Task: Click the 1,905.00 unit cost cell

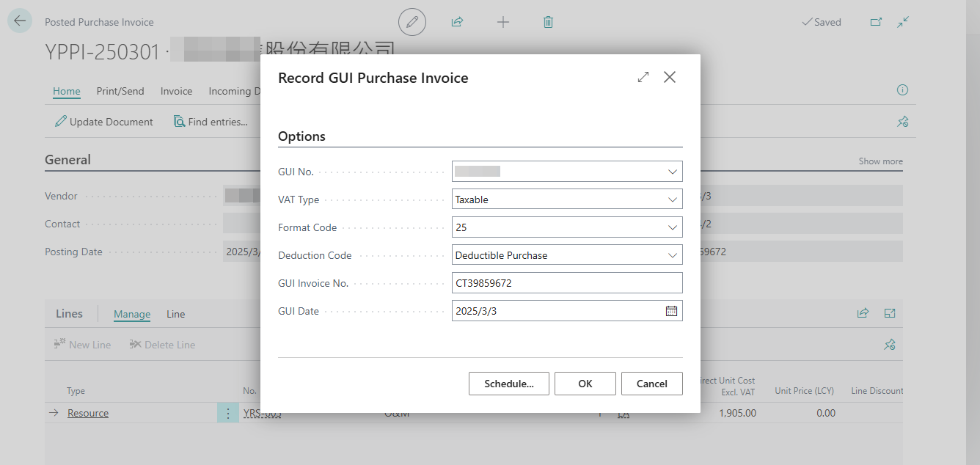Action: coord(736,413)
